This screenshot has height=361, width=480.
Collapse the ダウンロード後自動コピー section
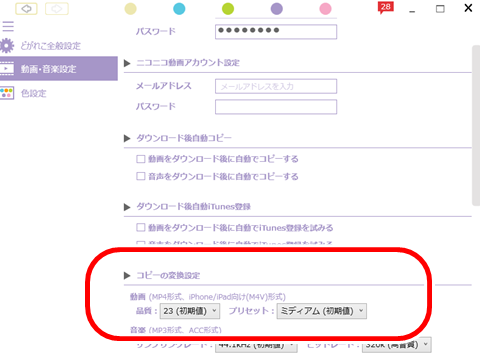point(127,138)
